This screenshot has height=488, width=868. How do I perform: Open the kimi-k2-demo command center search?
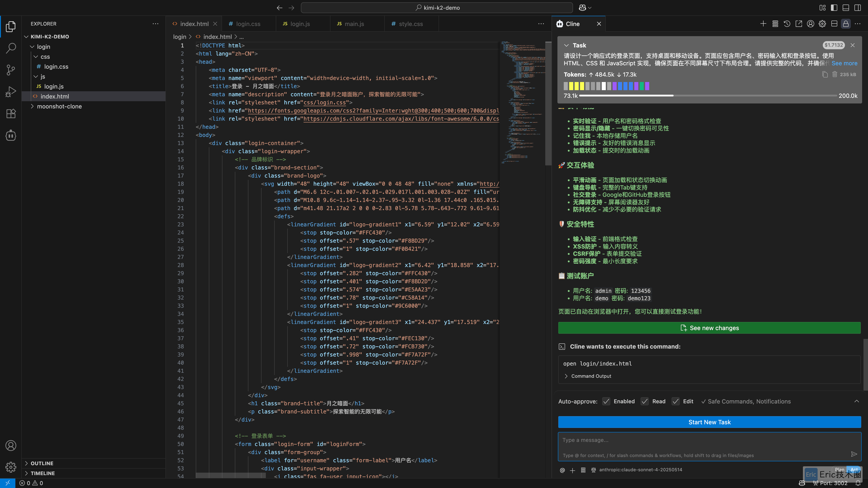(437, 8)
